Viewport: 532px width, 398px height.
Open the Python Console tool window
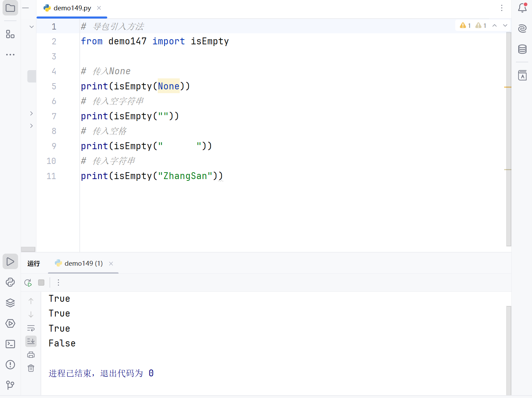coord(10,282)
